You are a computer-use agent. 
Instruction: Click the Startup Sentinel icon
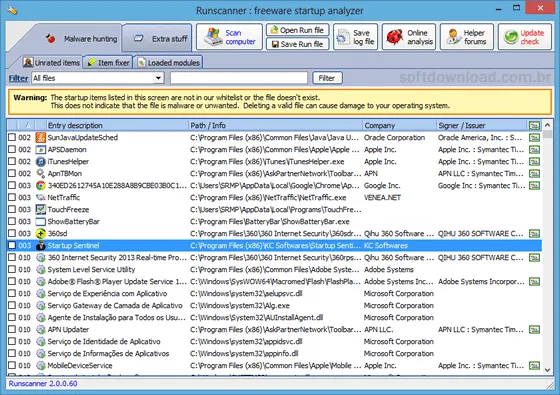coord(41,246)
